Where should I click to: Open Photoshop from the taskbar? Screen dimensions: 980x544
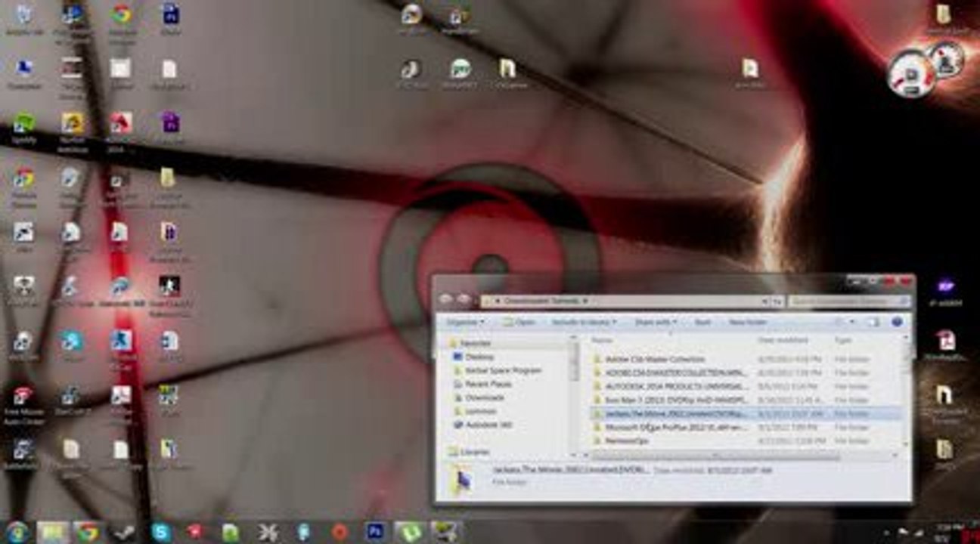pyautogui.click(x=374, y=532)
